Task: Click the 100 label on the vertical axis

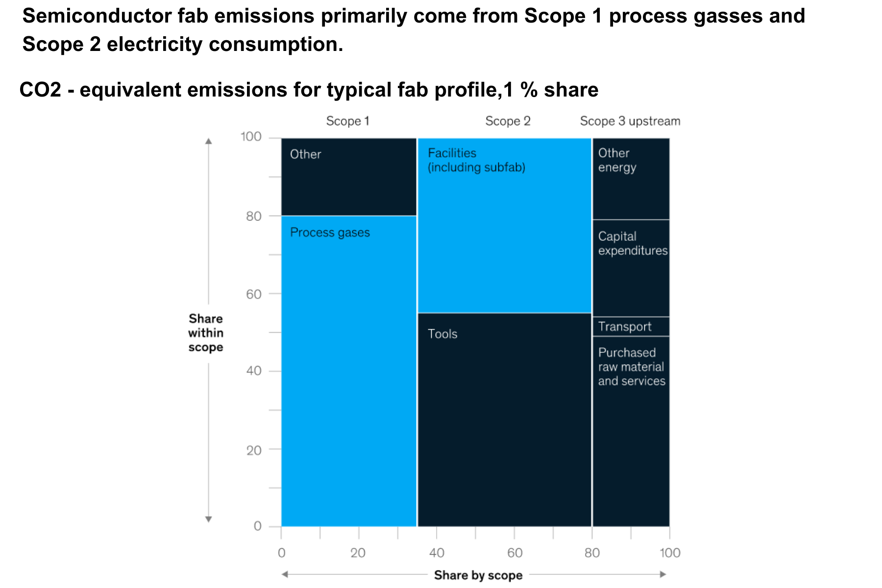Action: click(x=251, y=137)
